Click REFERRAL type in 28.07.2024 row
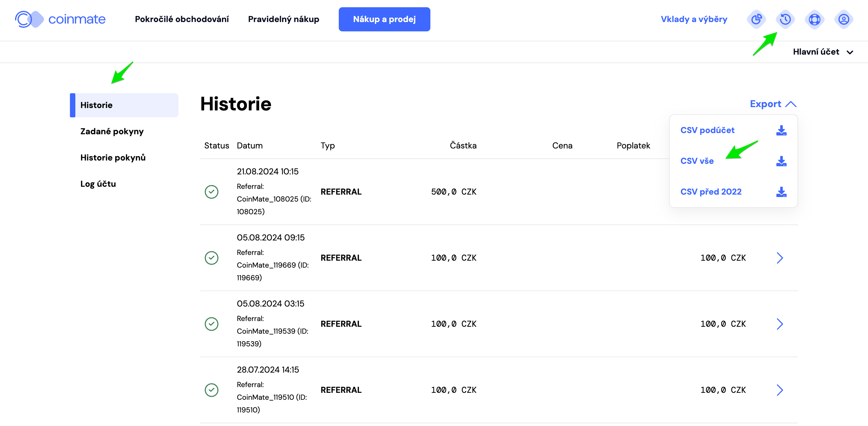The height and width of the screenshot is (426, 868). [x=341, y=390]
